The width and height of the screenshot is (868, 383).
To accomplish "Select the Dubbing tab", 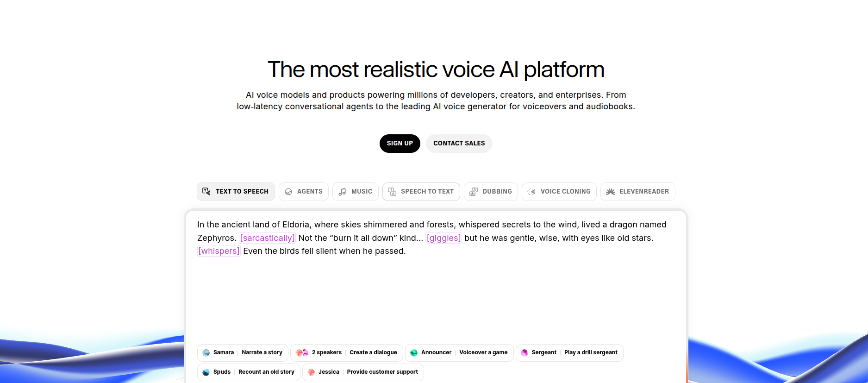I will [x=491, y=192].
